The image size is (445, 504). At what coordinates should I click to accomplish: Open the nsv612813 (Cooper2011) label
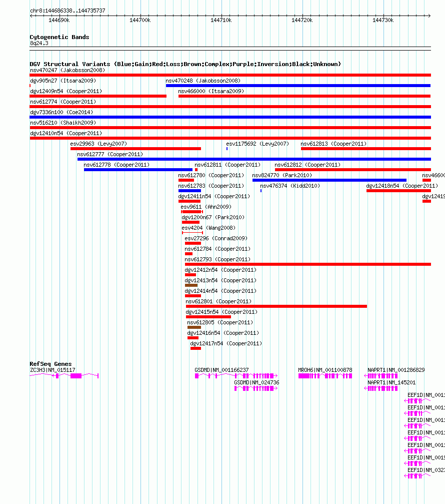[x=333, y=144]
